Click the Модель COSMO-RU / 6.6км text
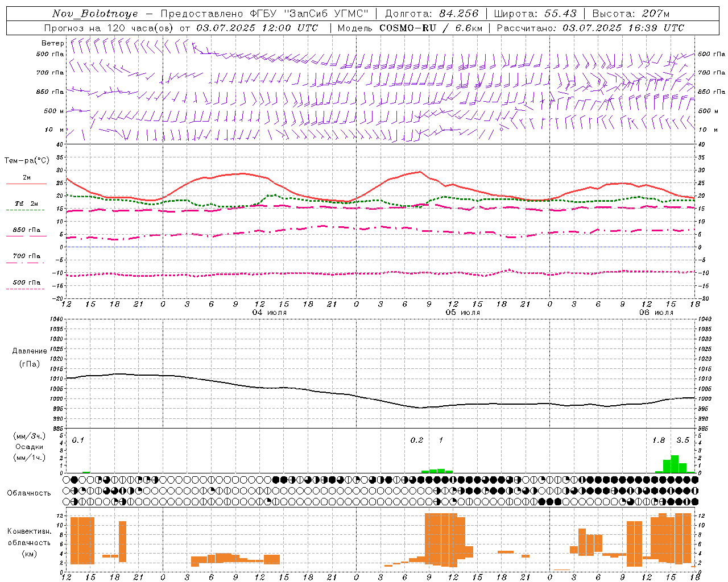The width and height of the screenshot is (728, 582). pyautogui.click(x=409, y=28)
